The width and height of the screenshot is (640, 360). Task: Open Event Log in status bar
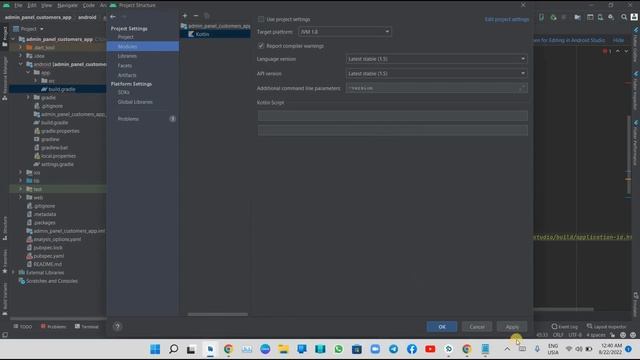[564, 327]
